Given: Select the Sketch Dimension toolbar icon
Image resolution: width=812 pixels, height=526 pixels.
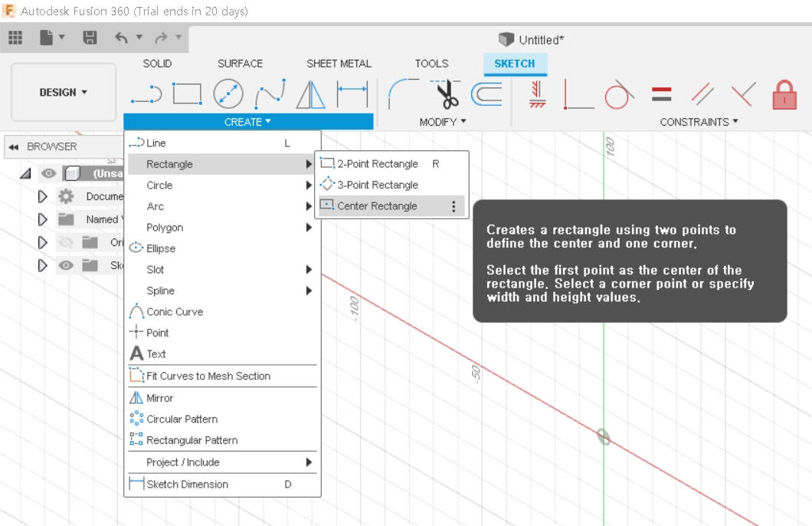Looking at the screenshot, I should point(352,94).
